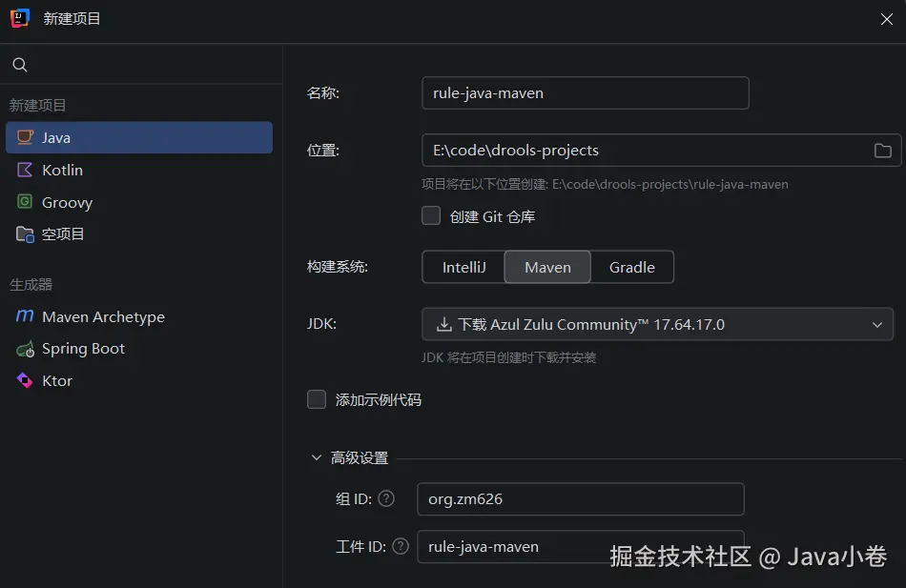
Task: Click the IntelliJ IDEA logo in title bar
Action: (20, 18)
